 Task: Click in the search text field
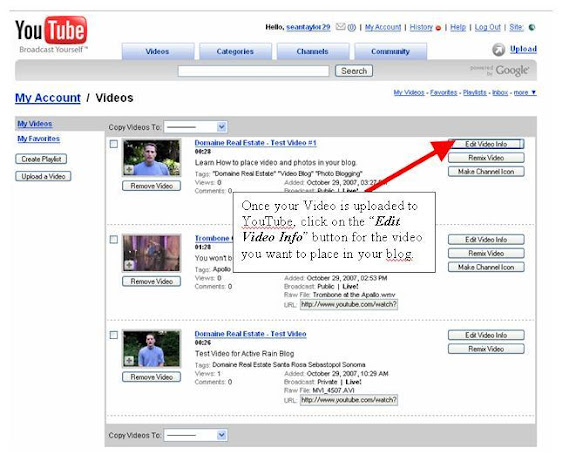click(x=253, y=71)
